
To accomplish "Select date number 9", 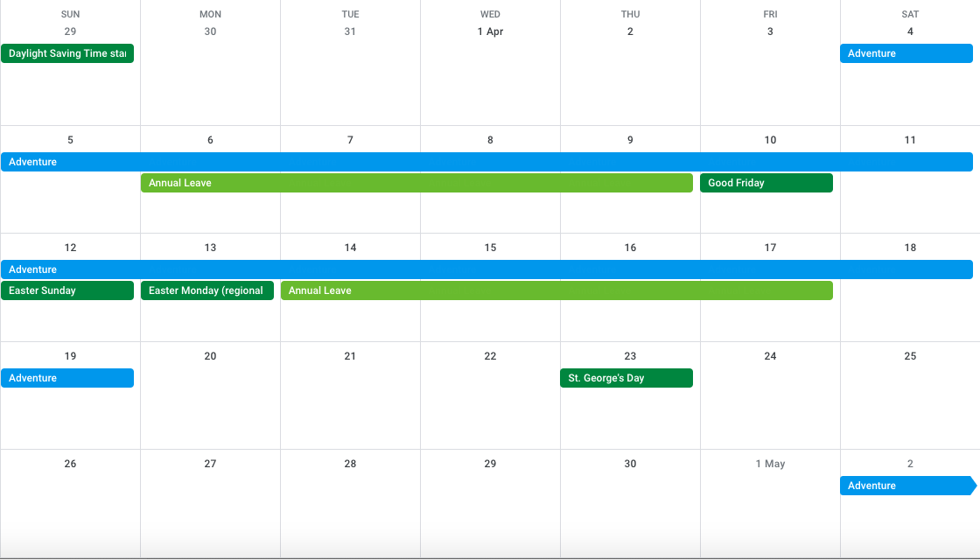I will pyautogui.click(x=630, y=140).
